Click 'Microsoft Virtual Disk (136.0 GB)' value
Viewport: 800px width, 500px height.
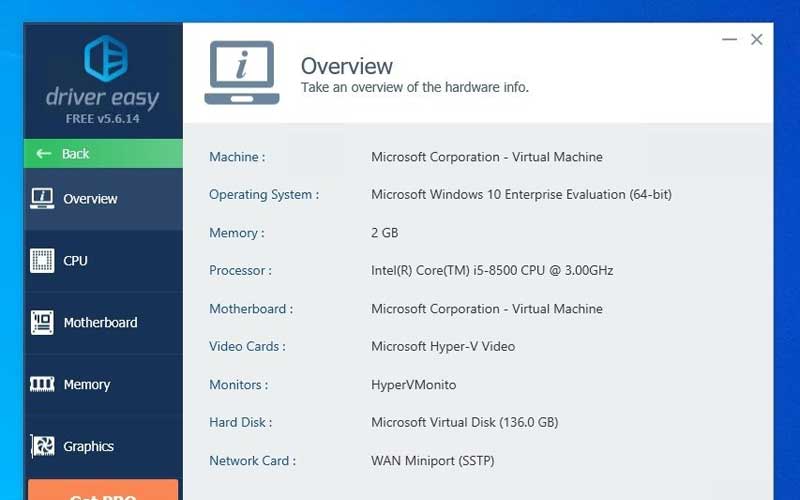(465, 422)
